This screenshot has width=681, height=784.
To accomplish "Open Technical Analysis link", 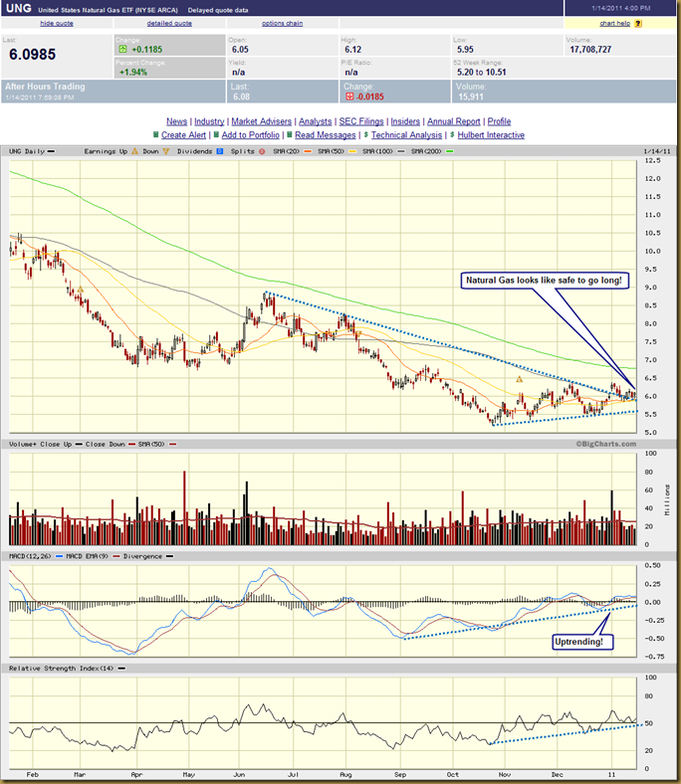I will tap(407, 135).
